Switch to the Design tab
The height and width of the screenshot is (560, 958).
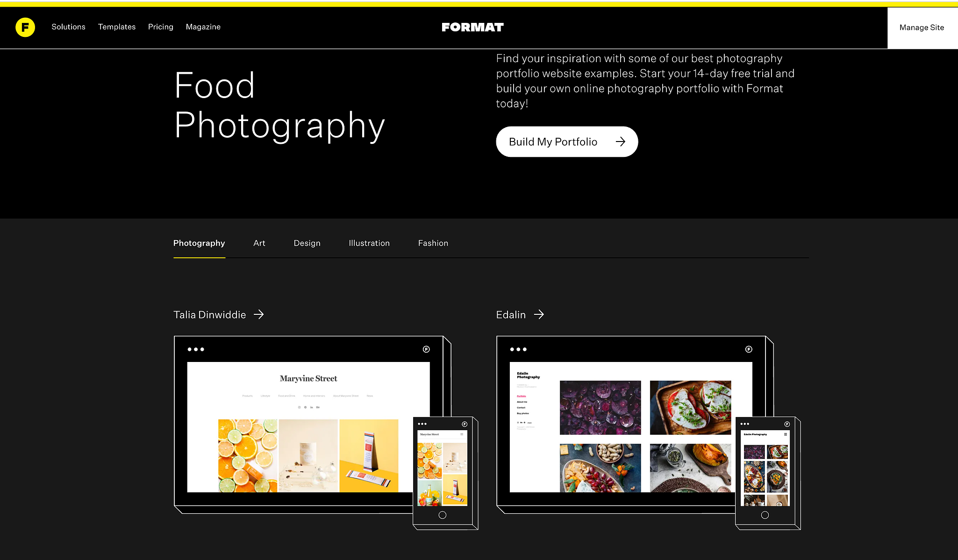[x=307, y=243]
